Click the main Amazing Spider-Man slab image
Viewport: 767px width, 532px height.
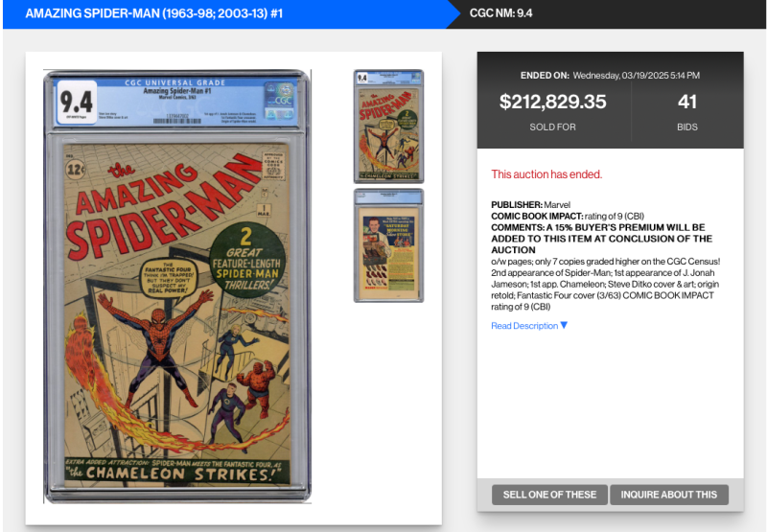click(x=177, y=287)
